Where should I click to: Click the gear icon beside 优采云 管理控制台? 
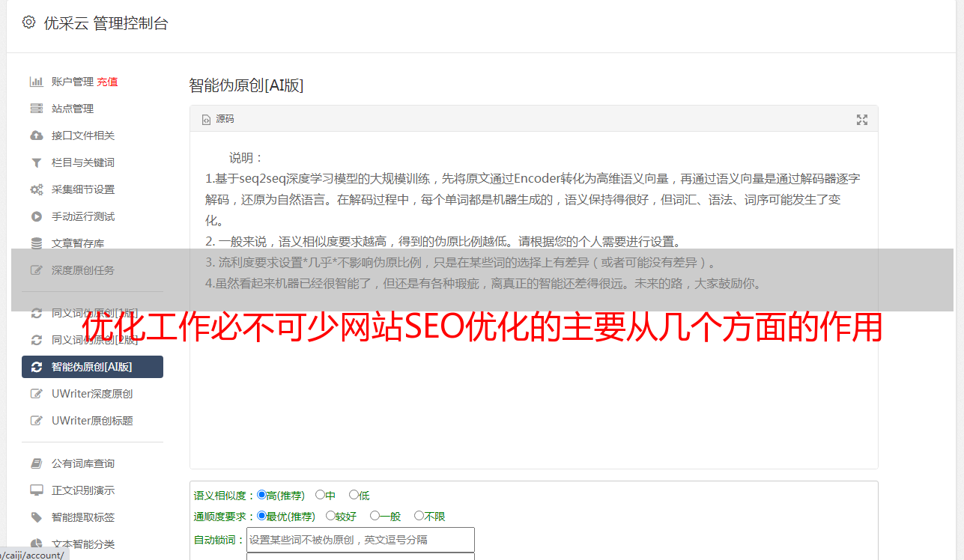point(28,22)
